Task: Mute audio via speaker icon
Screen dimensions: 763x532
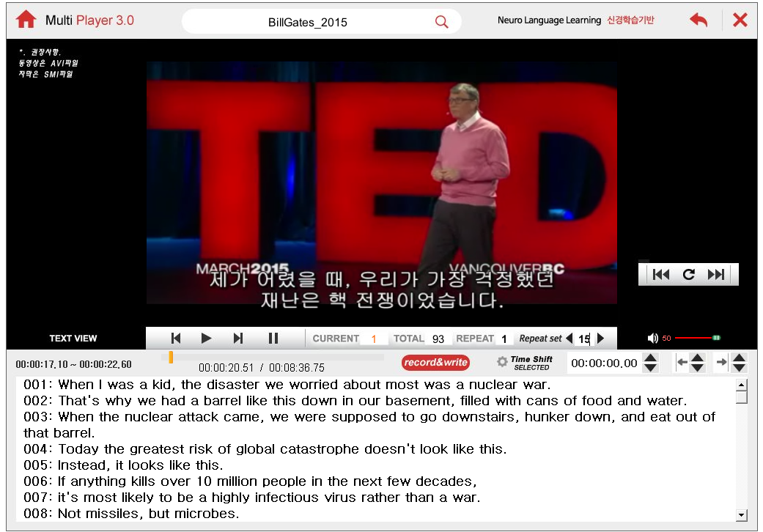Action: pyautogui.click(x=652, y=338)
